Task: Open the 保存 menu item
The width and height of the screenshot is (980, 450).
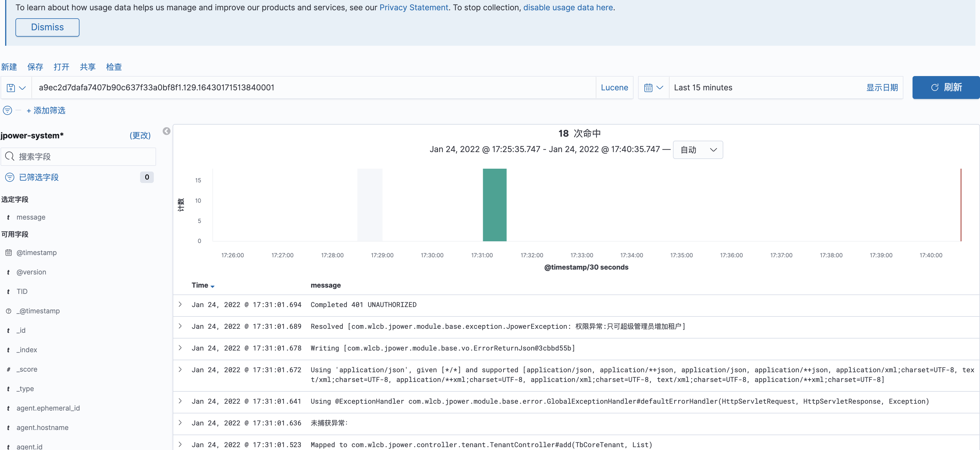Action: [35, 67]
